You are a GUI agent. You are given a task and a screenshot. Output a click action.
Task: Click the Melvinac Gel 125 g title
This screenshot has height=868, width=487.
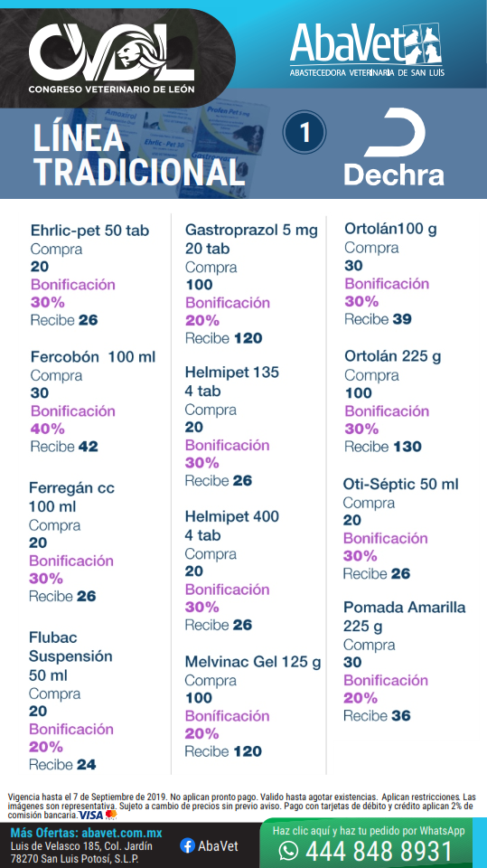pos(253,662)
